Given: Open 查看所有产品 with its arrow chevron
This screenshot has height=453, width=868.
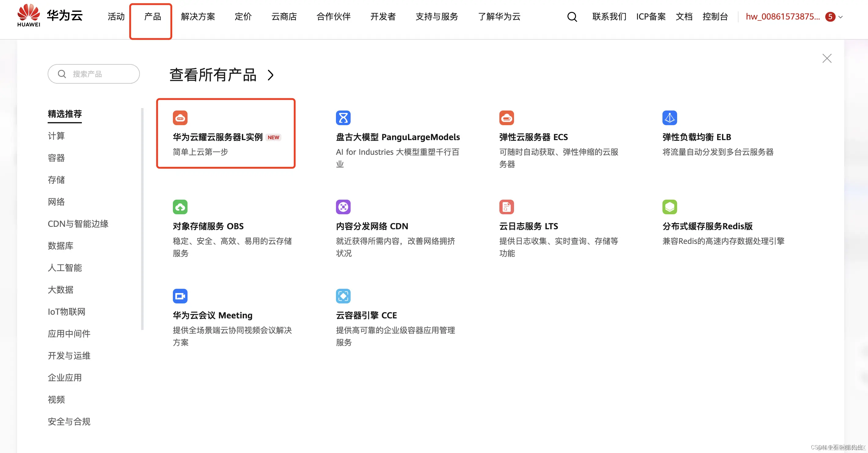Looking at the screenshot, I should pos(221,75).
